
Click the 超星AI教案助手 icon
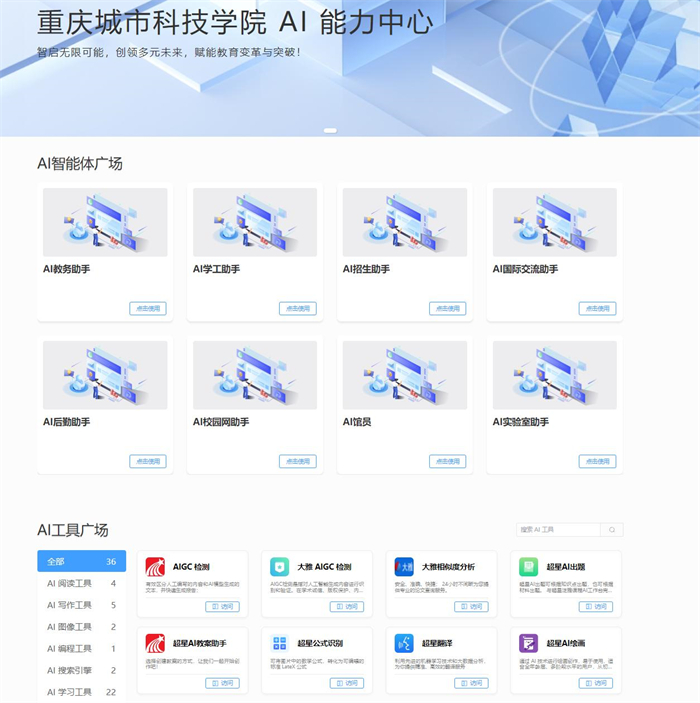155,643
